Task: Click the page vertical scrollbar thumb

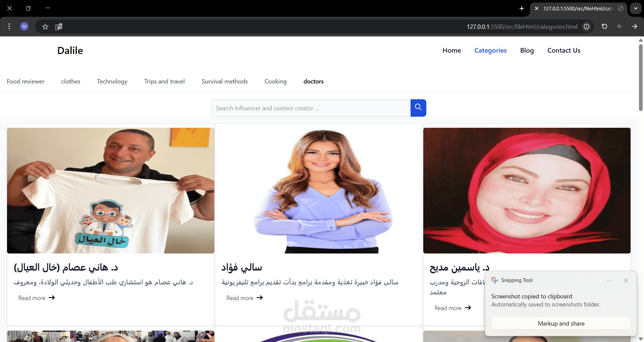Action: (x=641, y=77)
